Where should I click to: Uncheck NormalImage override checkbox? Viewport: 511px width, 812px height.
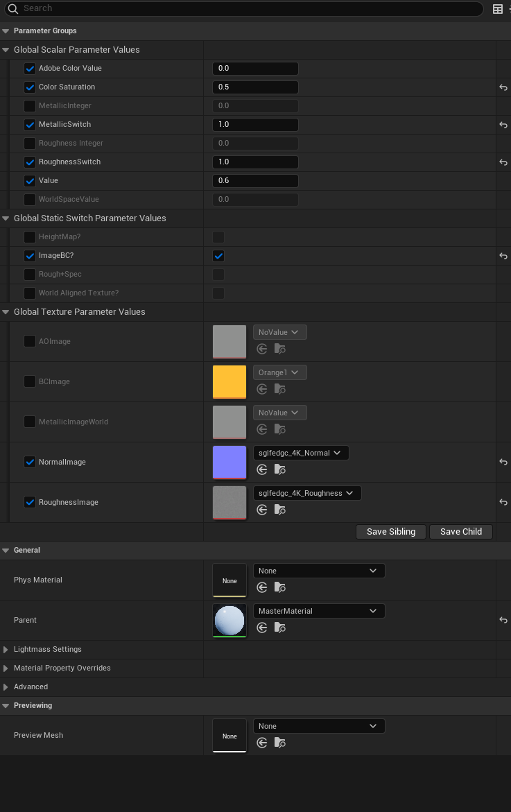tap(30, 462)
